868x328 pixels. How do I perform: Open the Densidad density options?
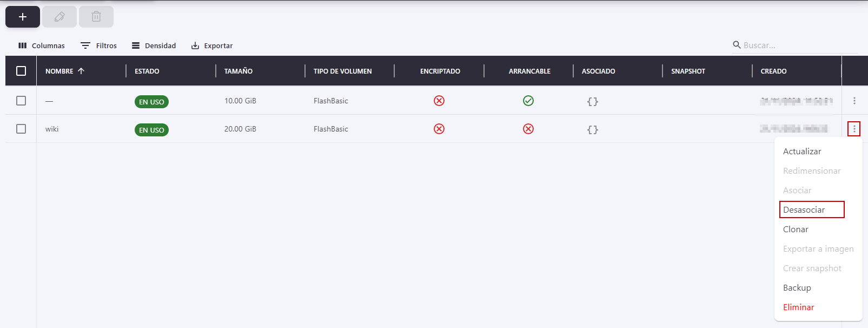154,45
